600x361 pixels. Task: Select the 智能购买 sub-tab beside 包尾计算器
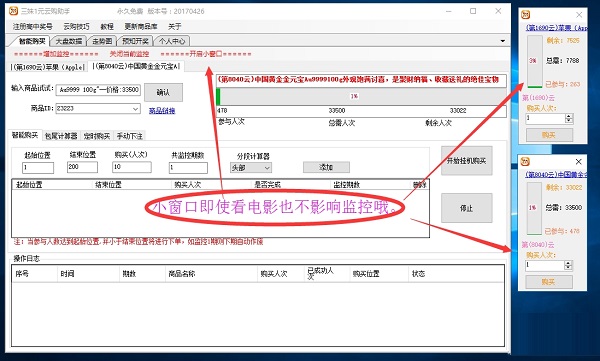(25, 135)
